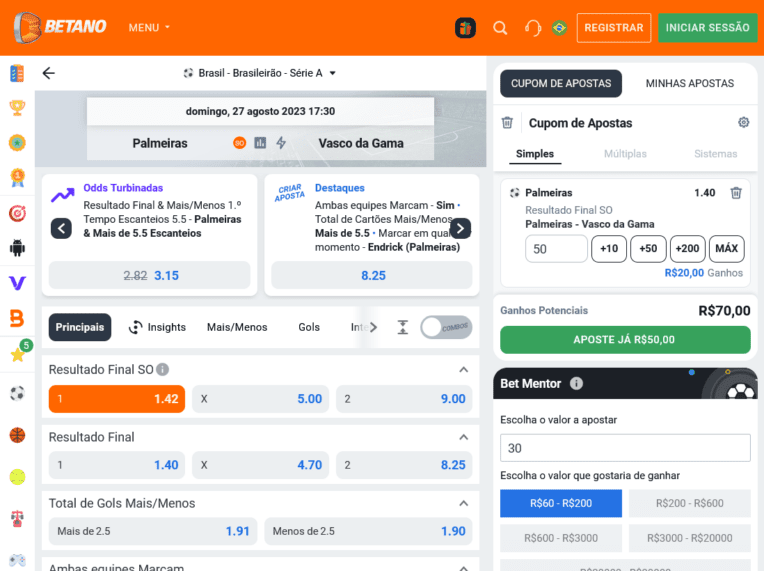Viewport: 764px width, 571px height.
Task: Show previous Odds Turbinadas card
Action: point(61,228)
